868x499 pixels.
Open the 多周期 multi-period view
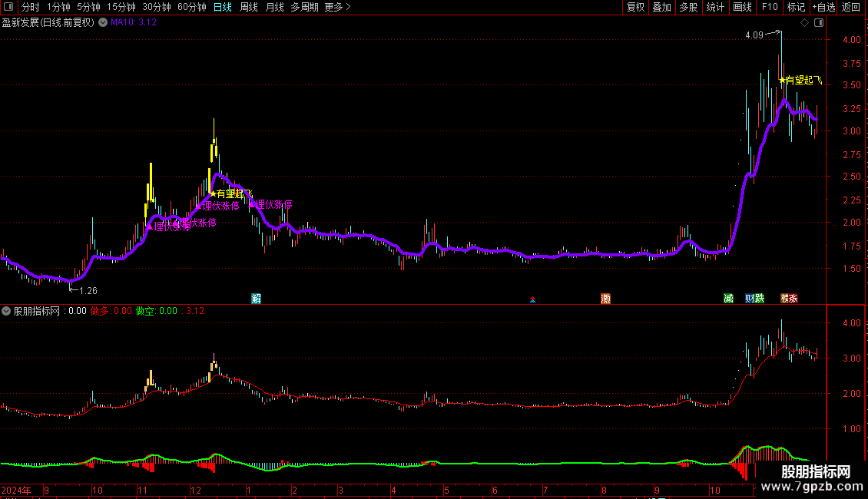pyautogui.click(x=304, y=7)
